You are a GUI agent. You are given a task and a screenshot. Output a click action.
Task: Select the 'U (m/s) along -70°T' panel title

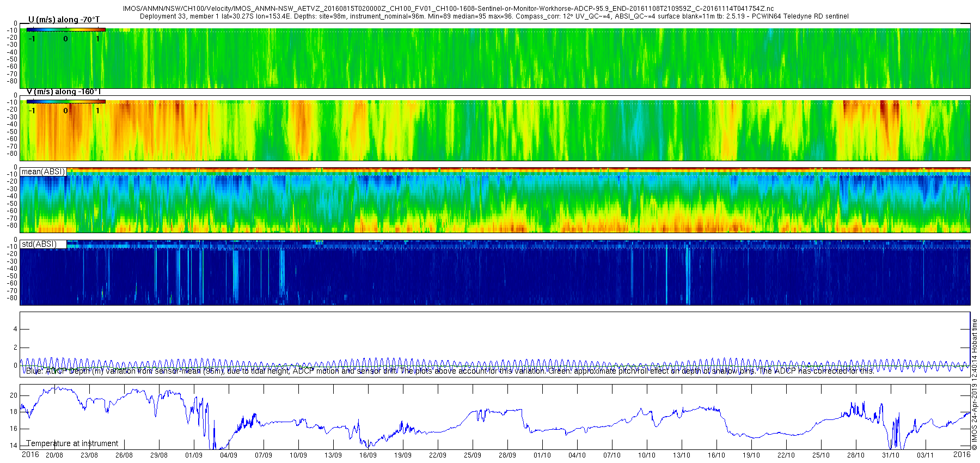coord(64,20)
